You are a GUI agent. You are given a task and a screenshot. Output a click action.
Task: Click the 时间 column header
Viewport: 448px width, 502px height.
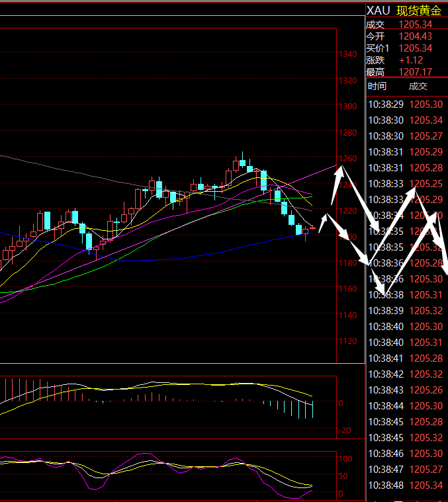tap(377, 86)
